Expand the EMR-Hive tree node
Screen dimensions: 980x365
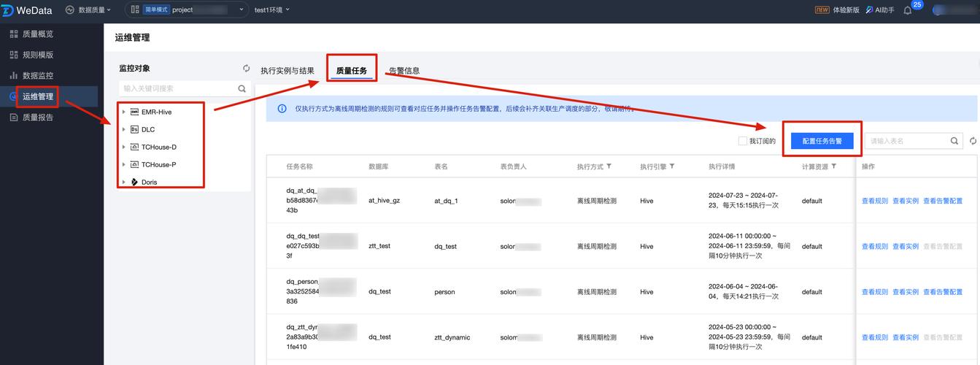[123, 112]
